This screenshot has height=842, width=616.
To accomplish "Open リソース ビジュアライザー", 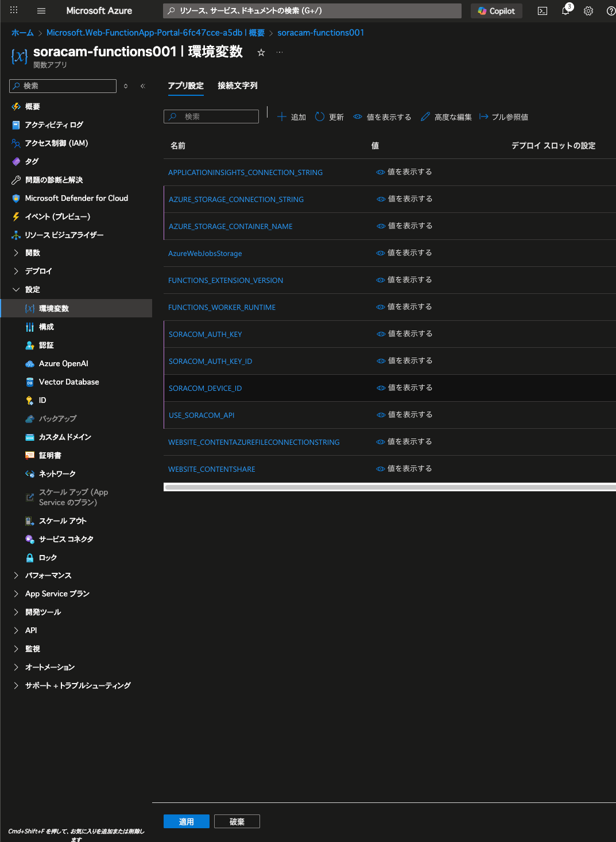I will (64, 235).
